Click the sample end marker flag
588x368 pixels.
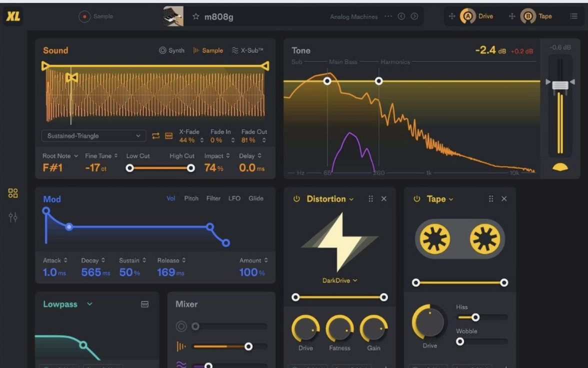tap(265, 66)
